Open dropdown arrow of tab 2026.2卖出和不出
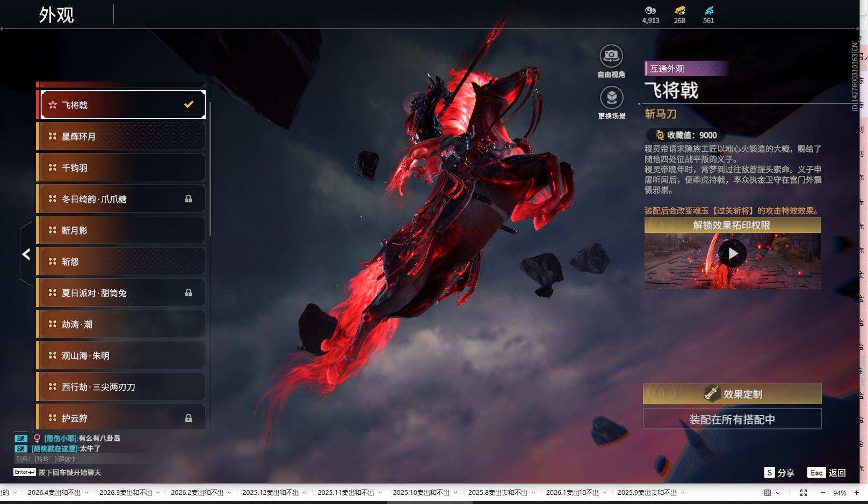Viewport: 868px width, 504px height. tap(229, 493)
